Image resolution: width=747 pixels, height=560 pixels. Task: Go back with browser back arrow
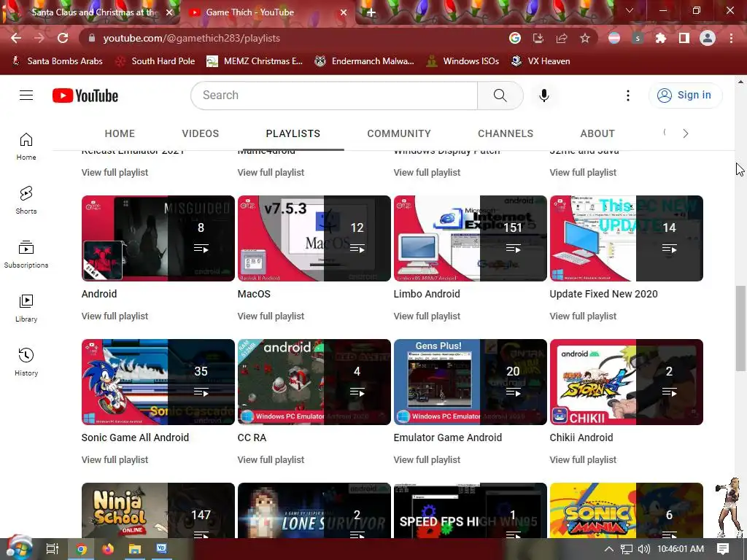16,38
